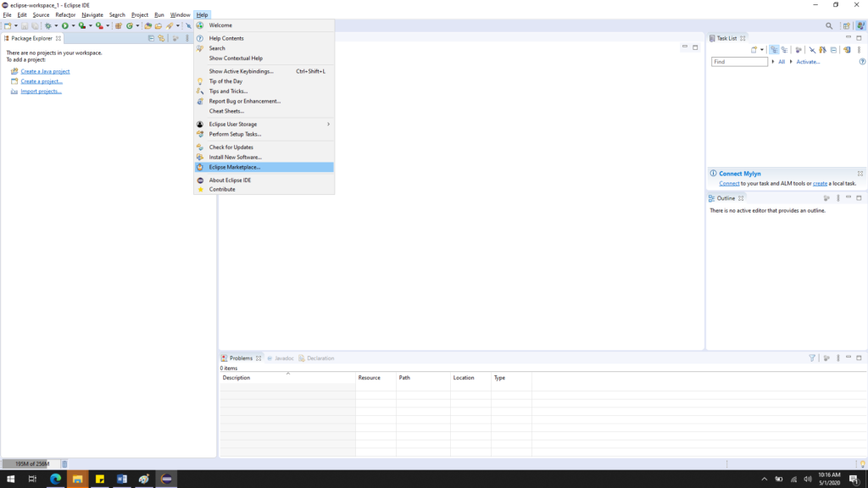This screenshot has width=868, height=488.
Task: Expand Eclipse User Storage submenu
Action: (264, 124)
